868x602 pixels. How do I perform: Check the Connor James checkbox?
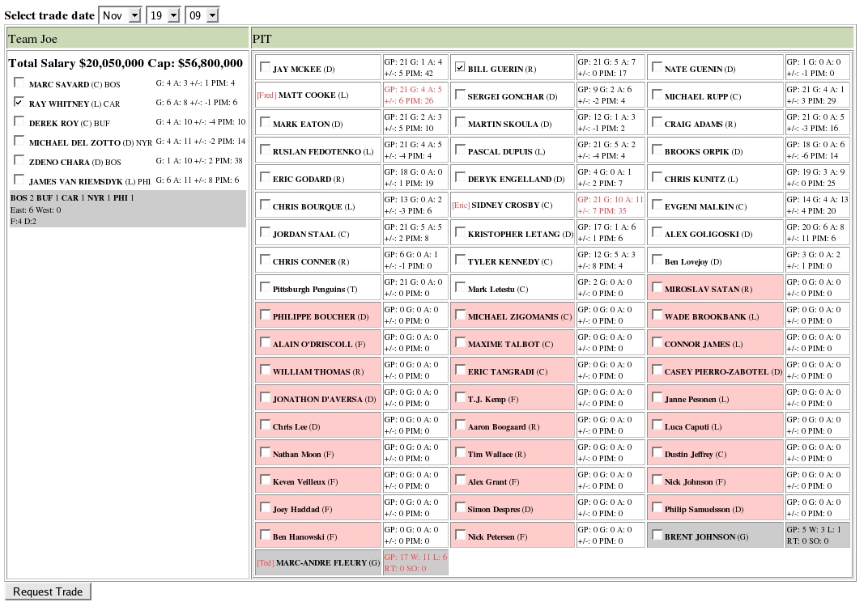tap(657, 342)
